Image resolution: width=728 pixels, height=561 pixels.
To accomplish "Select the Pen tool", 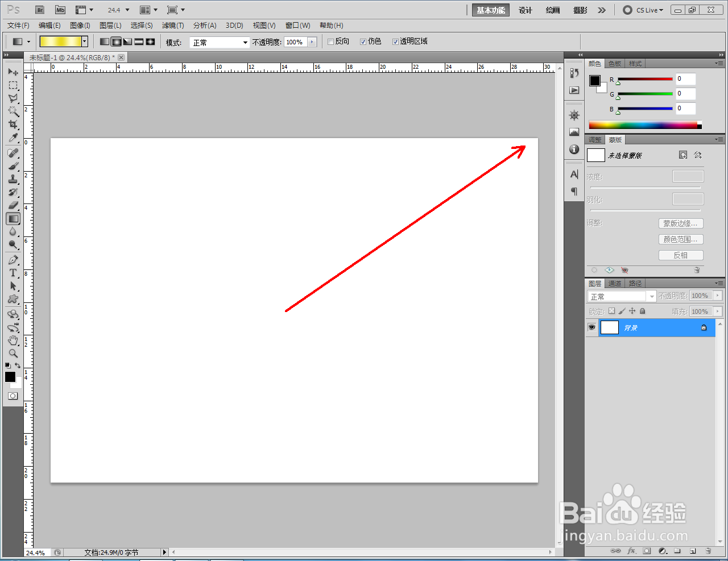I will point(13,260).
